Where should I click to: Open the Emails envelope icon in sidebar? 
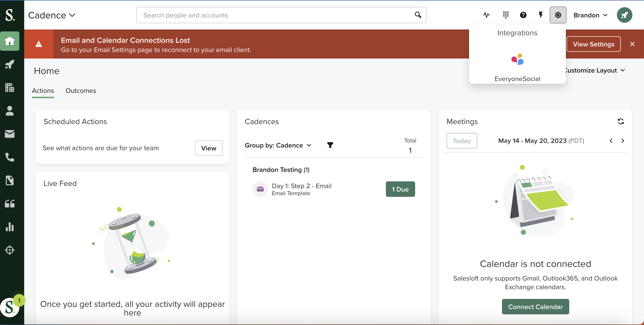[9, 134]
